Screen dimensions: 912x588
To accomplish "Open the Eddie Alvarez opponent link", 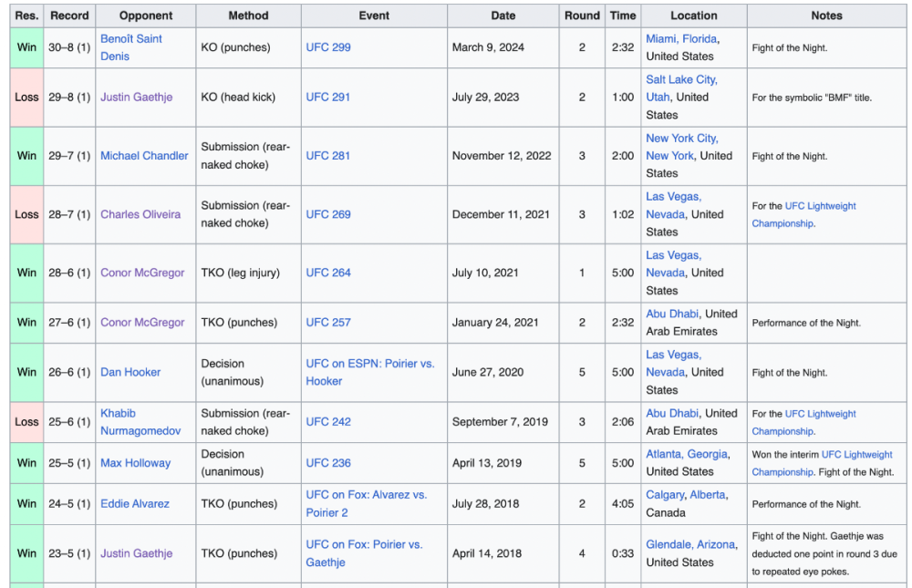I will (x=135, y=503).
